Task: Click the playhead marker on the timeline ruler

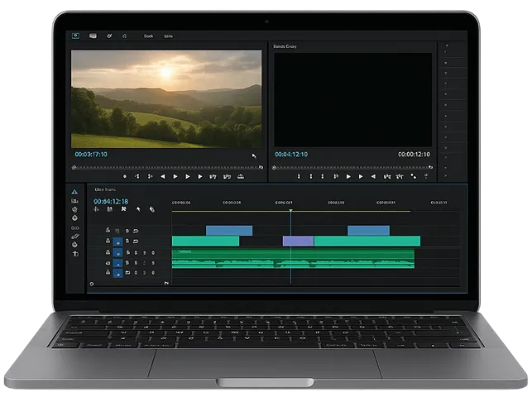Action: click(290, 211)
